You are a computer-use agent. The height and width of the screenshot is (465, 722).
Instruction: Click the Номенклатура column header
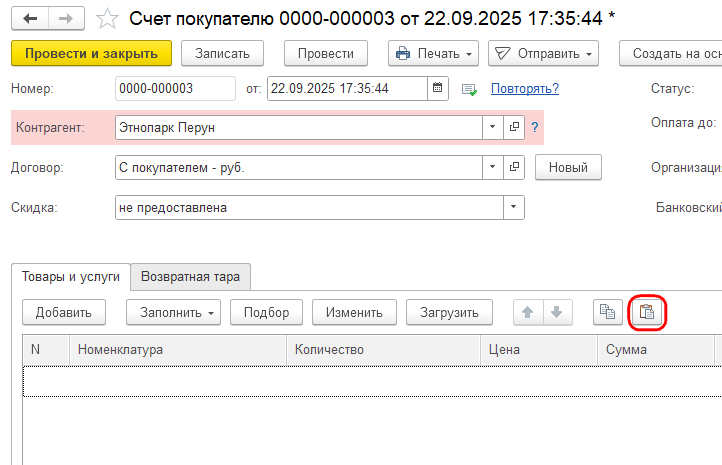[x=178, y=350]
